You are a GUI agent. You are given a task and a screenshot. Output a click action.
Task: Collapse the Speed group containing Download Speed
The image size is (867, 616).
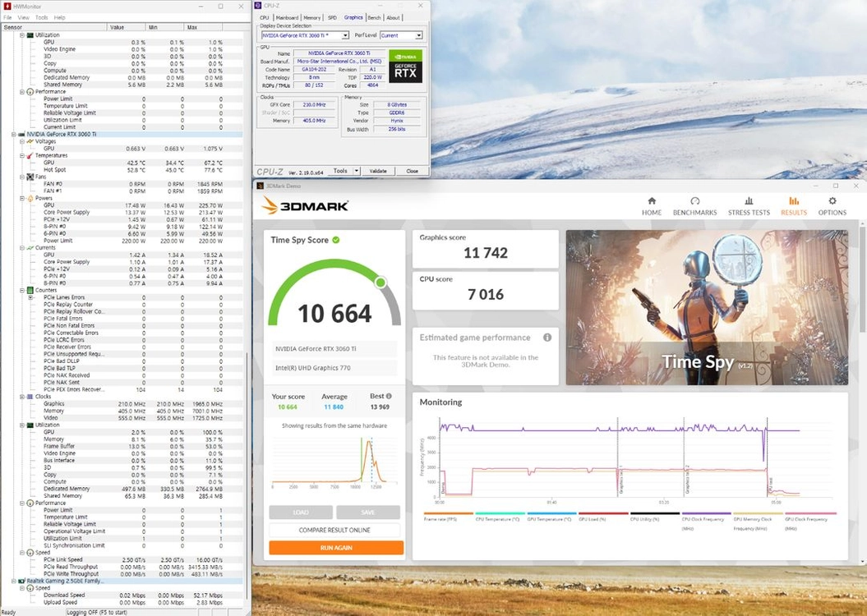click(x=22, y=588)
